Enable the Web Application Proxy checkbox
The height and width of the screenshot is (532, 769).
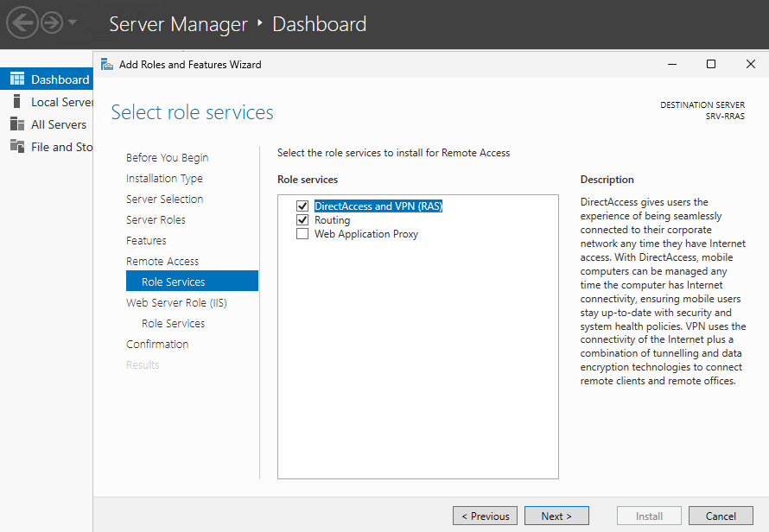click(302, 234)
